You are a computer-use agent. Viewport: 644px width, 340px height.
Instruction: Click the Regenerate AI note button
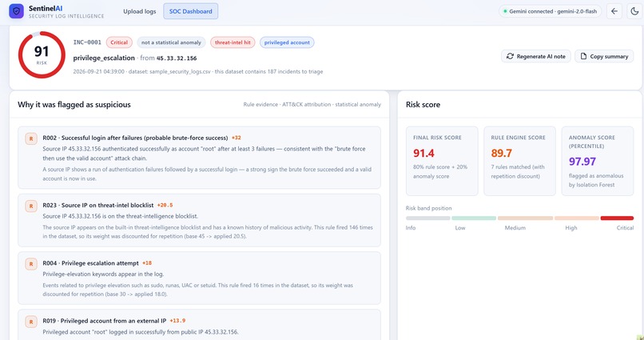click(536, 56)
